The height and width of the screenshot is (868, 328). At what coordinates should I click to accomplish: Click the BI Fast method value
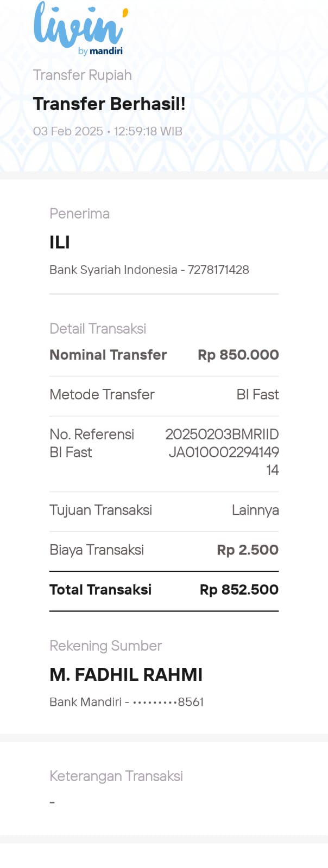point(257,394)
